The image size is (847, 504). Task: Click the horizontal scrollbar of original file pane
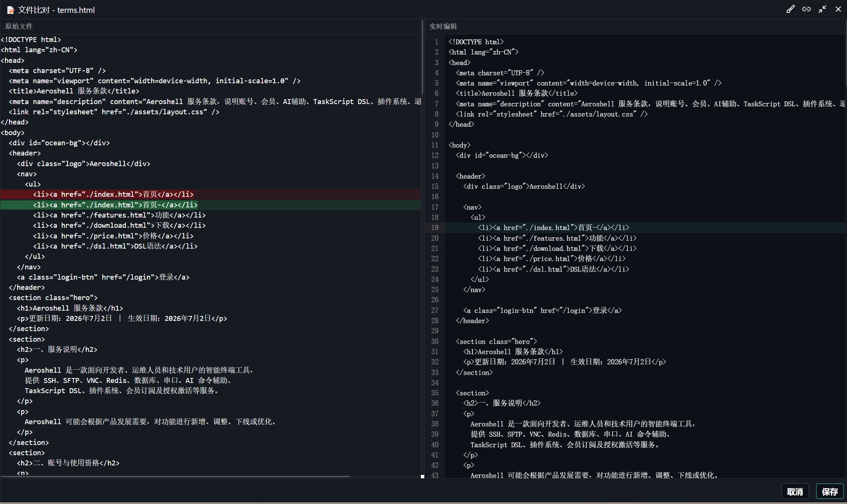(x=175, y=476)
